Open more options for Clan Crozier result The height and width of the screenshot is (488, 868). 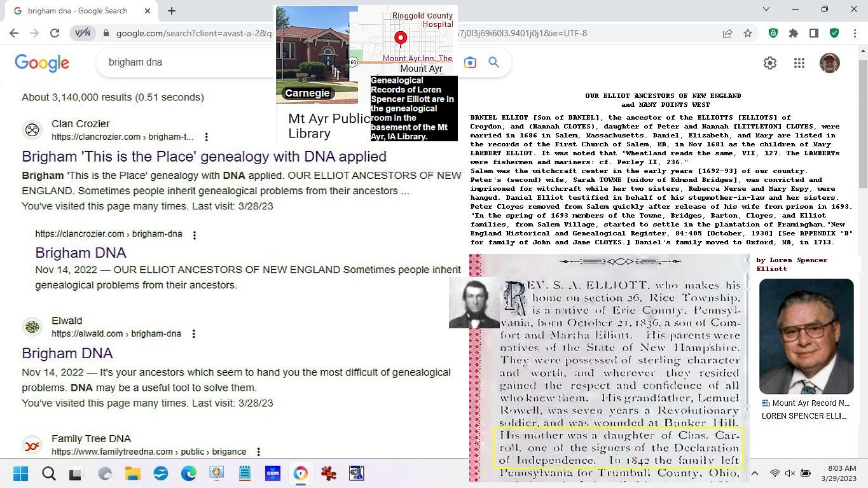pyautogui.click(x=207, y=137)
